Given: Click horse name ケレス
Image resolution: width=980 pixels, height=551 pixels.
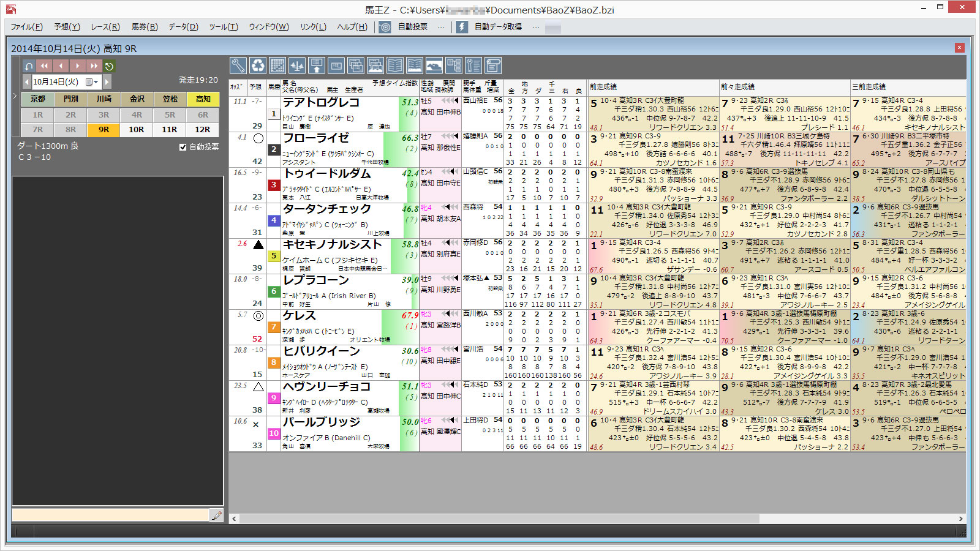Looking at the screenshot, I should pos(300,316).
